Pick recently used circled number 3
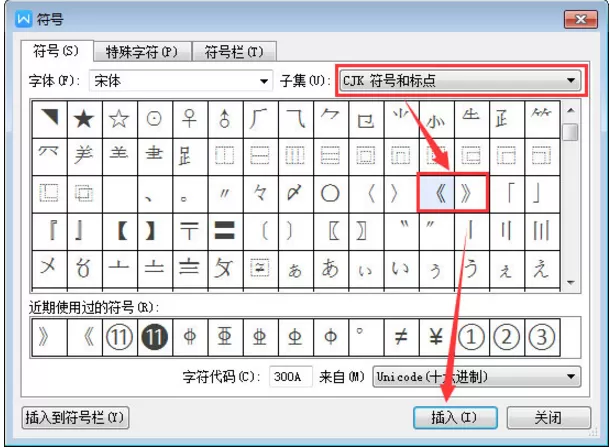Screen dimensions: 610x448 point(542,337)
